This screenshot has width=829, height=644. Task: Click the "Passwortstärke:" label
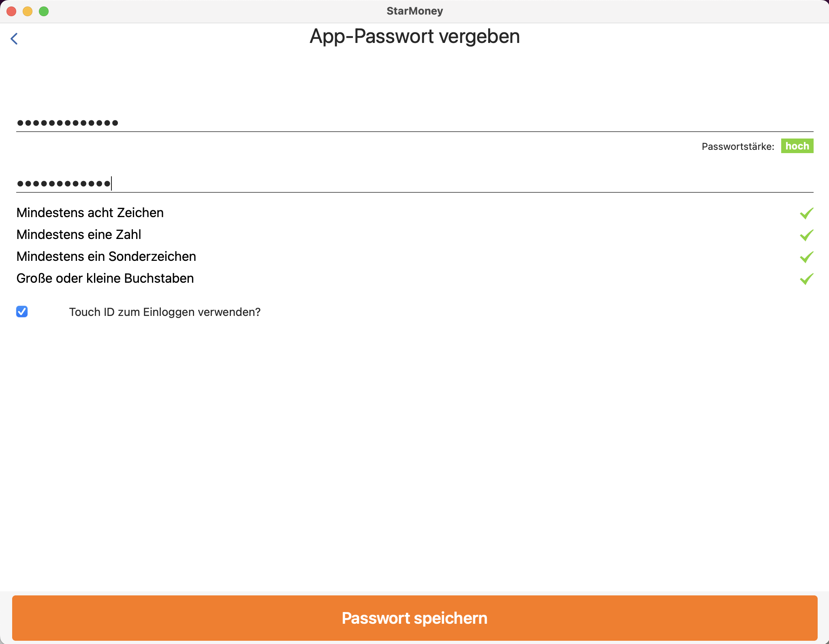click(x=737, y=147)
